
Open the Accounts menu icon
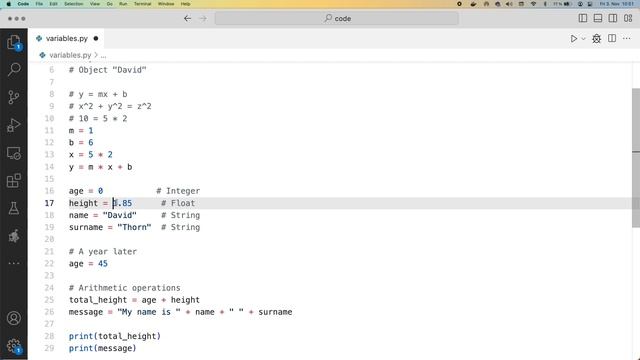pos(14,318)
